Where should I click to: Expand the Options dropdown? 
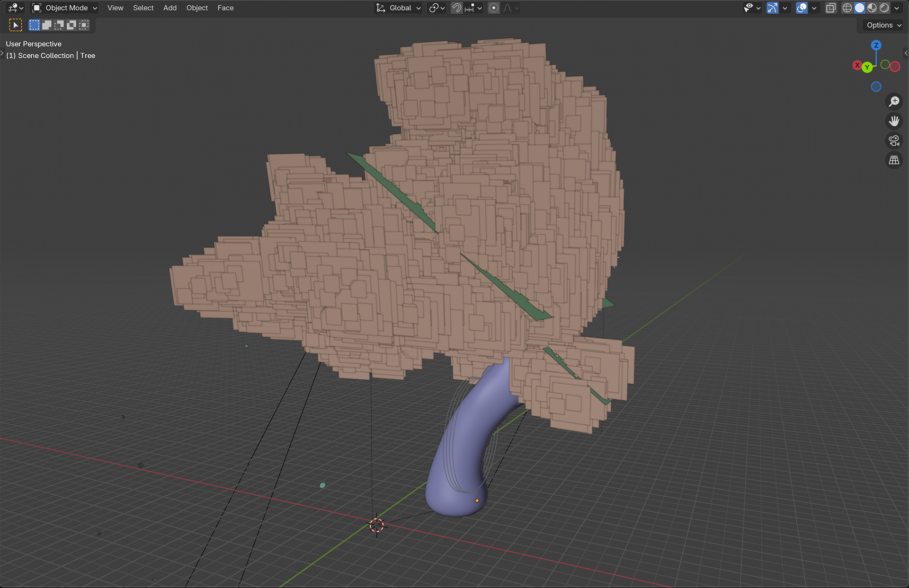click(883, 25)
